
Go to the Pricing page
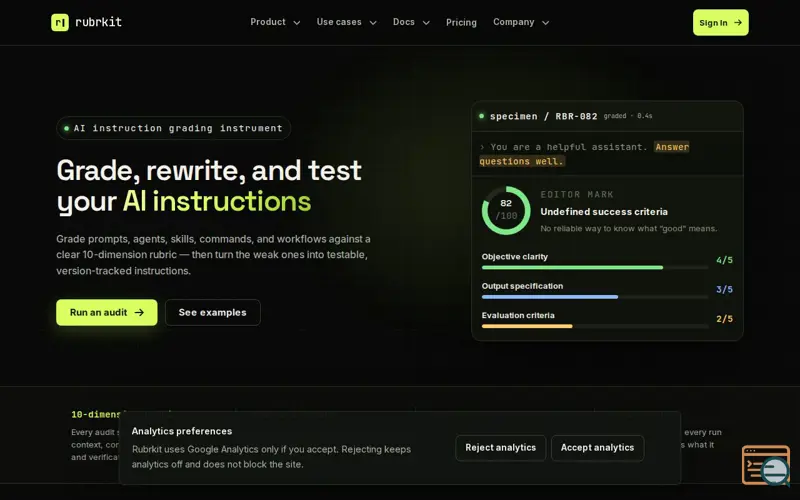tap(461, 22)
